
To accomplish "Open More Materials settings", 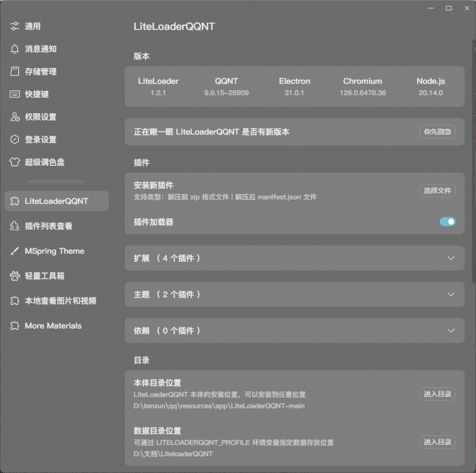I will 56,326.
